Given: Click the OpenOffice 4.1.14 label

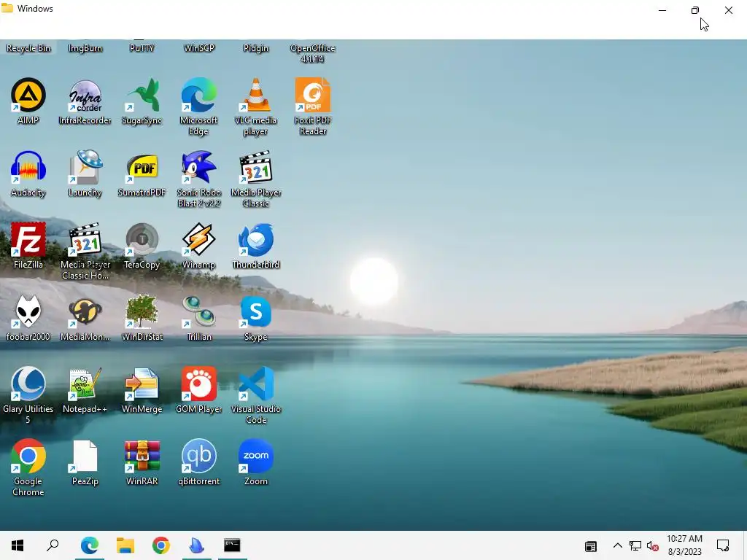Looking at the screenshot, I should pyautogui.click(x=312, y=53).
